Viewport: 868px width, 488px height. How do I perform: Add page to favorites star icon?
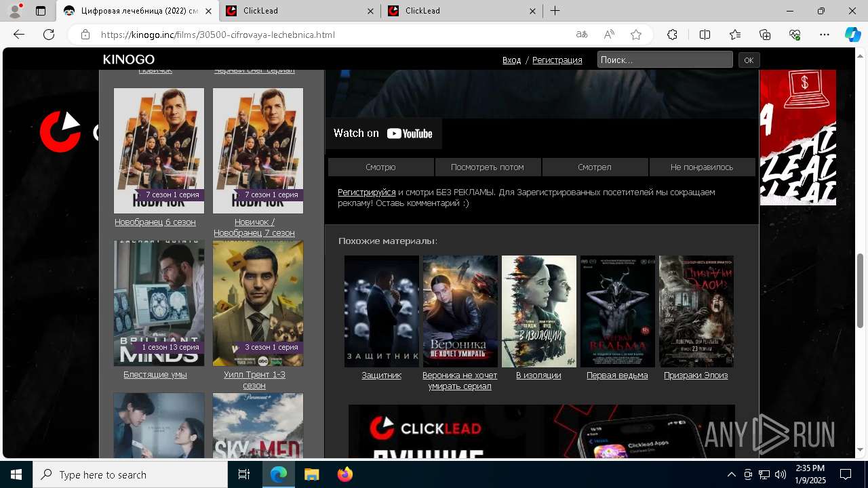point(636,35)
